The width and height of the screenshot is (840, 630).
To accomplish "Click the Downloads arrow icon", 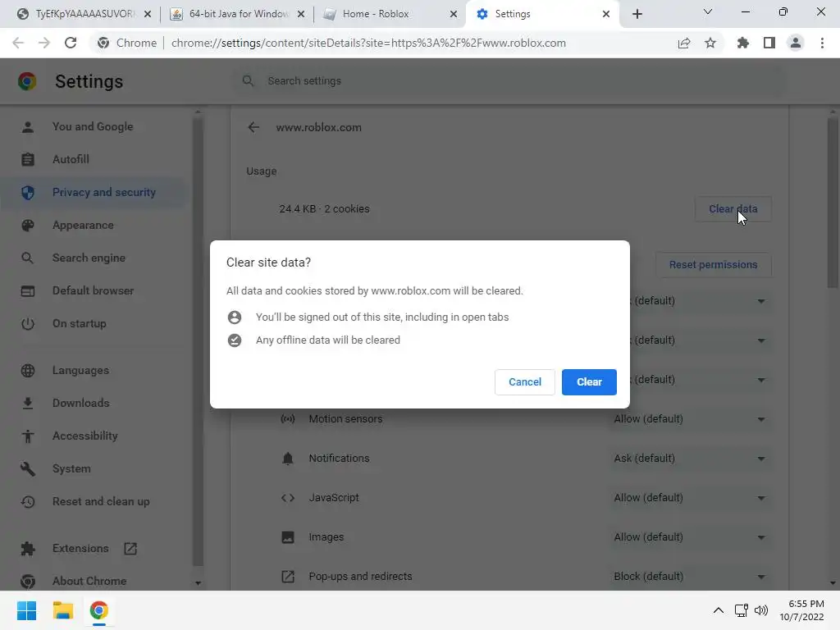I will [28, 404].
